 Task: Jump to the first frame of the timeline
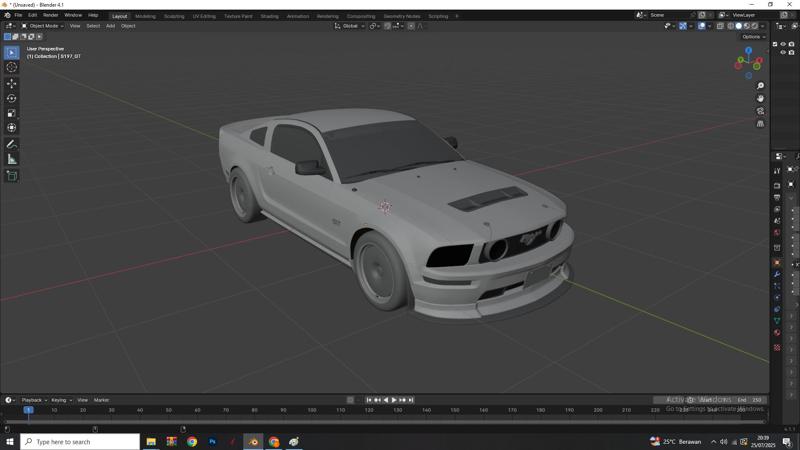coord(369,400)
